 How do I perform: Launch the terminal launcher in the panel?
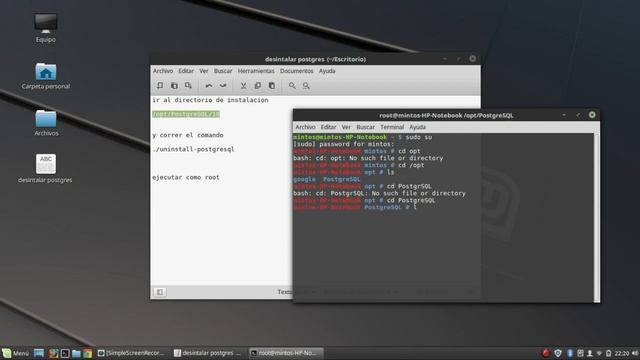click(65, 353)
